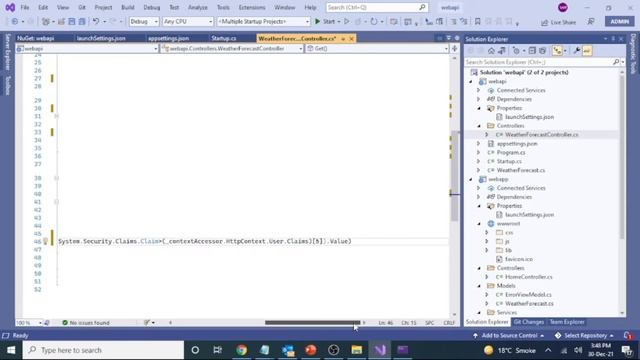Toggle Show All Files in Solution Explorer
The height and width of the screenshot is (360, 640).
pyautogui.click(x=542, y=51)
